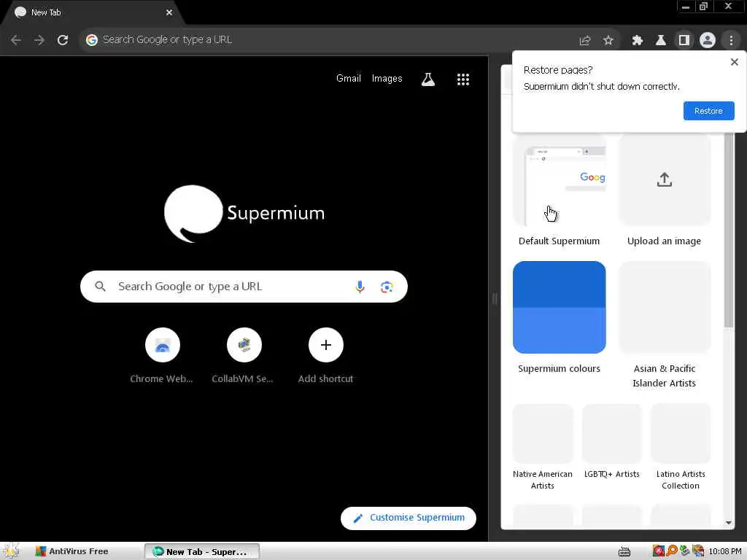This screenshot has width=747, height=560.
Task: Search by image with the Lens icon
Action: pos(387,287)
